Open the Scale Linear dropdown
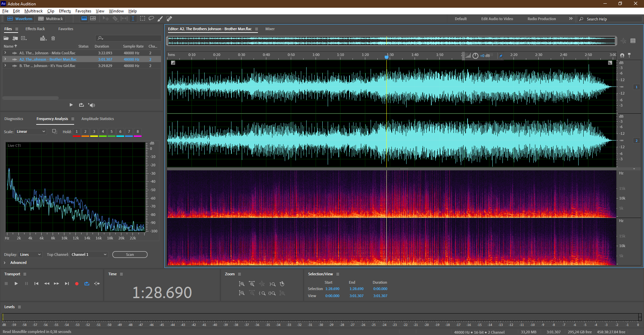 [x=31, y=131]
